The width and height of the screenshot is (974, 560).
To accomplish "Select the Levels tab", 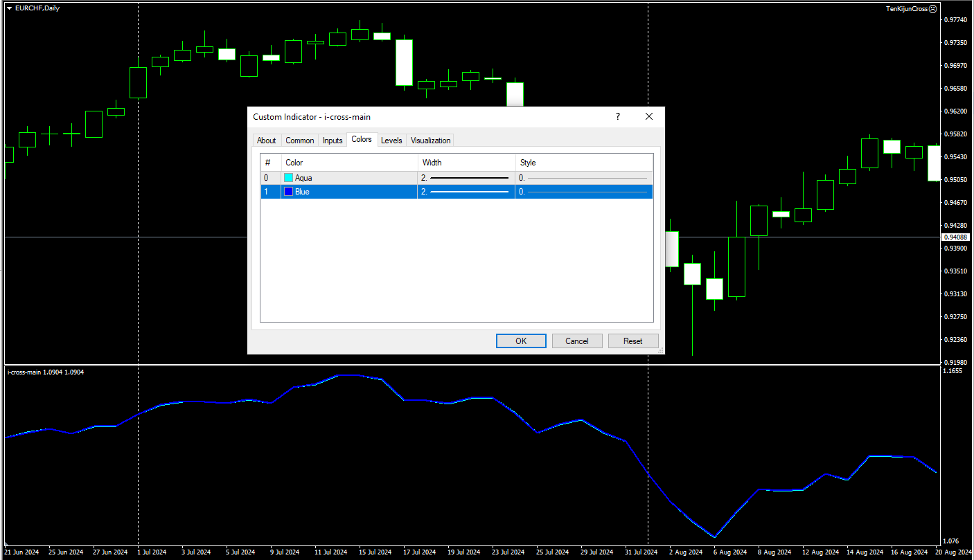I will tap(391, 141).
